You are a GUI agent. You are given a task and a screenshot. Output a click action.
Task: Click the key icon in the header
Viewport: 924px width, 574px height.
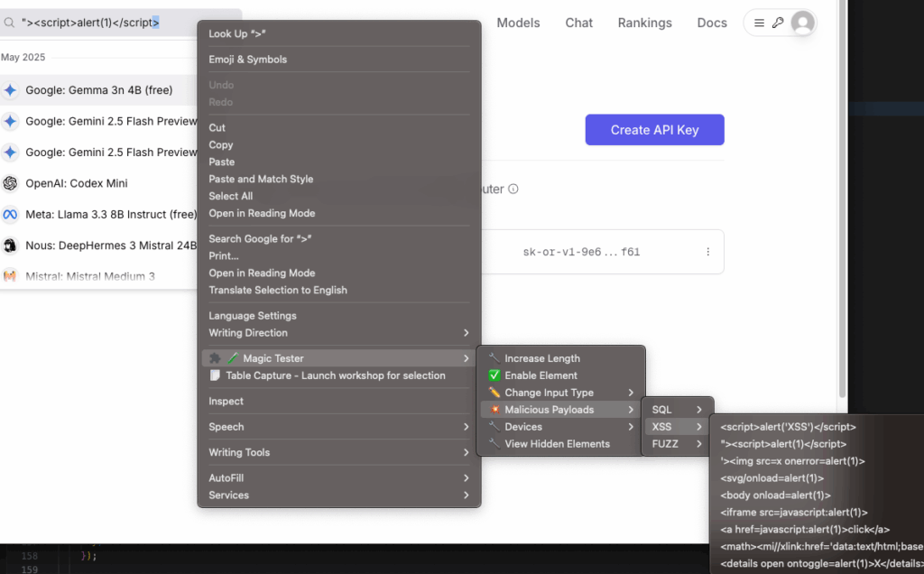[x=778, y=23]
